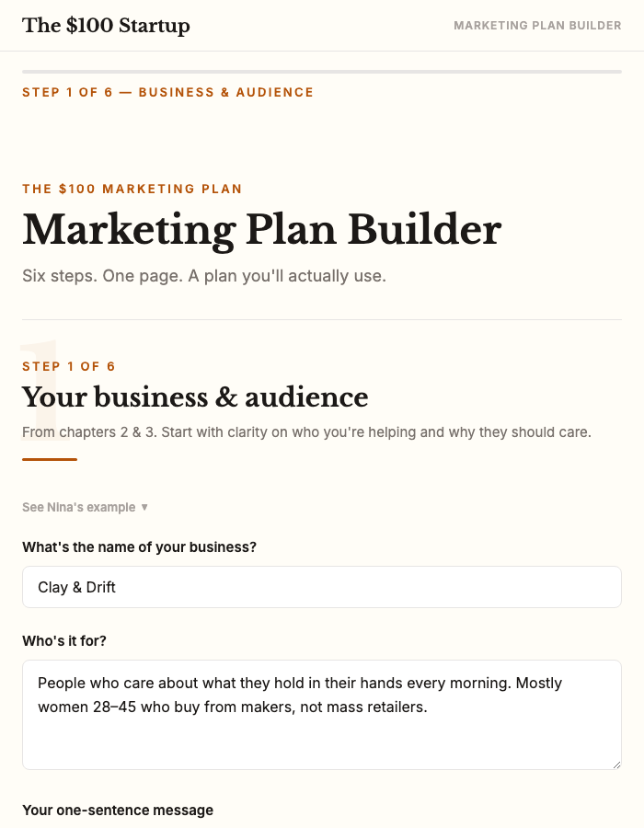The image size is (644, 828).
Task: Click the "Your one-sentence message" label
Action: [x=120, y=811]
